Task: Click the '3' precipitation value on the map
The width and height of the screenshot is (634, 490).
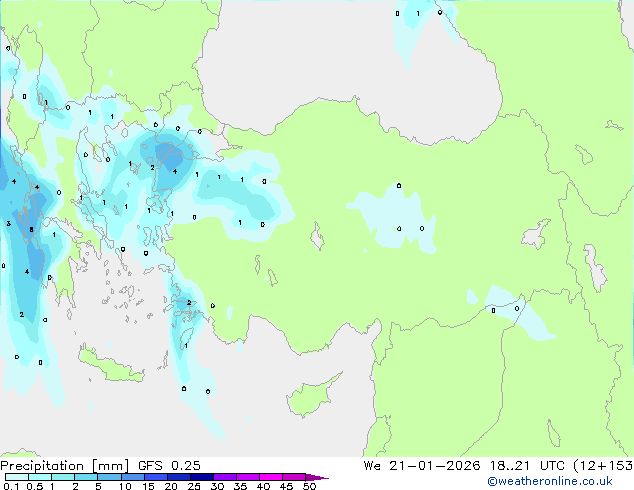Action: pos(8,224)
